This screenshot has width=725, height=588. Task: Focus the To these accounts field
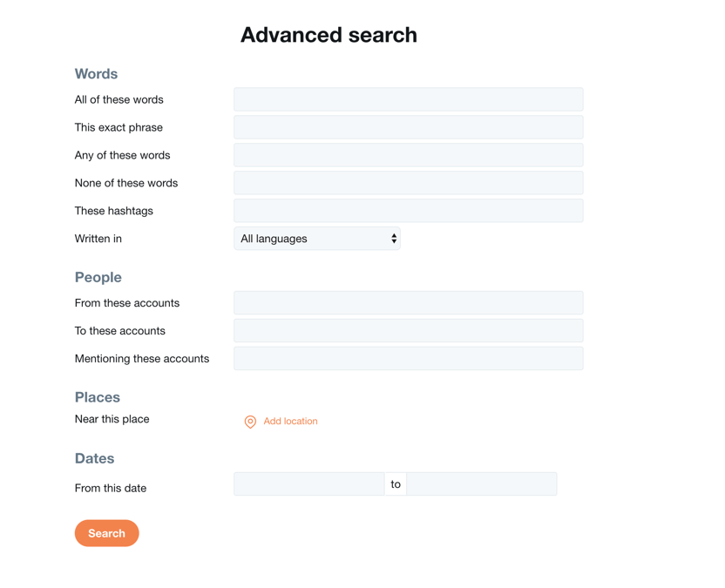tap(409, 330)
